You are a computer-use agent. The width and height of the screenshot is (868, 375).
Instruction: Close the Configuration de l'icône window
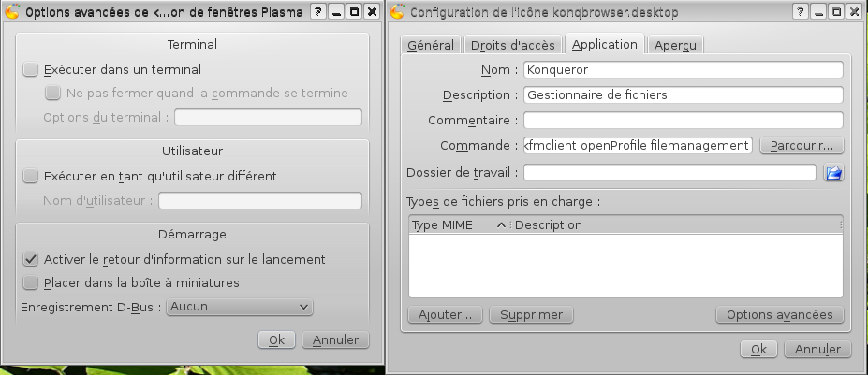(x=854, y=11)
